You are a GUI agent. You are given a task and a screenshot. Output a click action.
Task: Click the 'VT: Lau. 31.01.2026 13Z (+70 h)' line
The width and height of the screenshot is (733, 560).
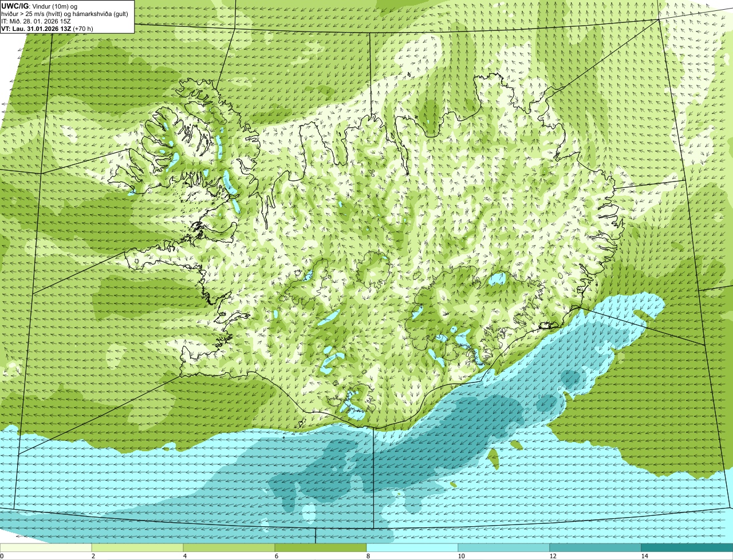pos(48,29)
